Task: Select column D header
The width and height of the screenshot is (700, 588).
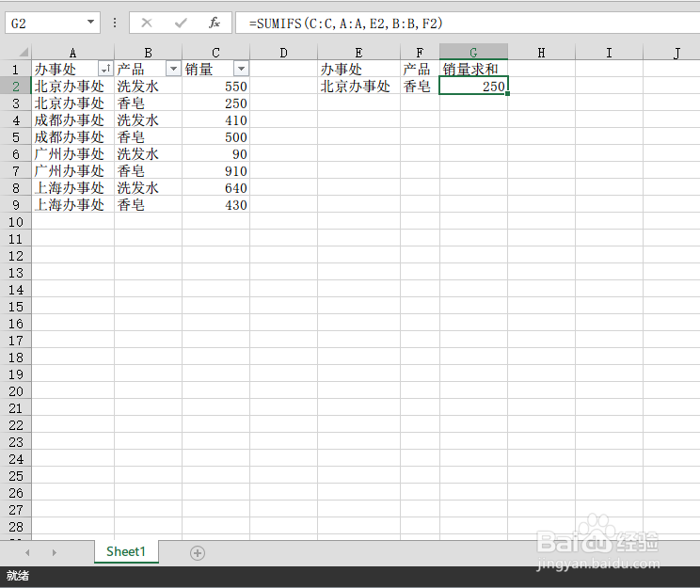Action: point(283,53)
